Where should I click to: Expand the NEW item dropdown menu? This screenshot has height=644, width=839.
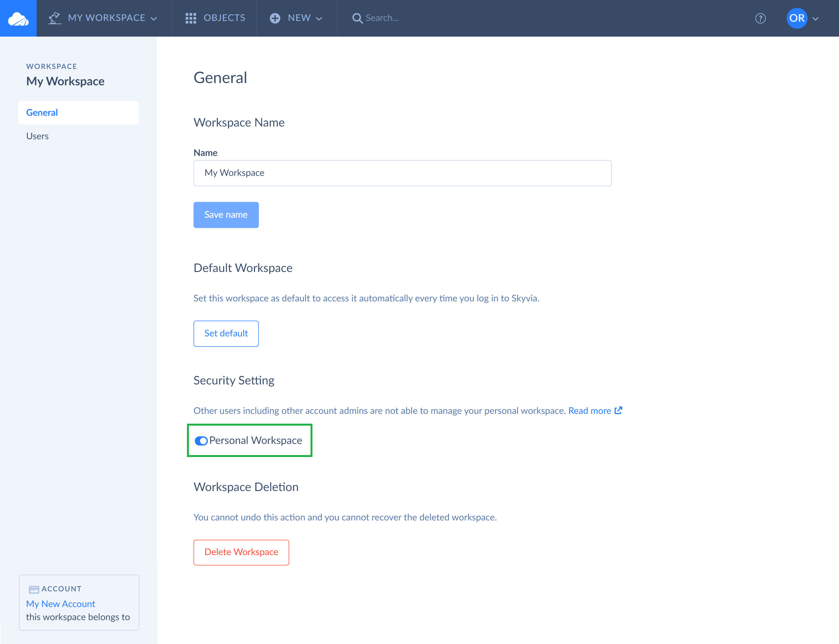click(x=297, y=18)
